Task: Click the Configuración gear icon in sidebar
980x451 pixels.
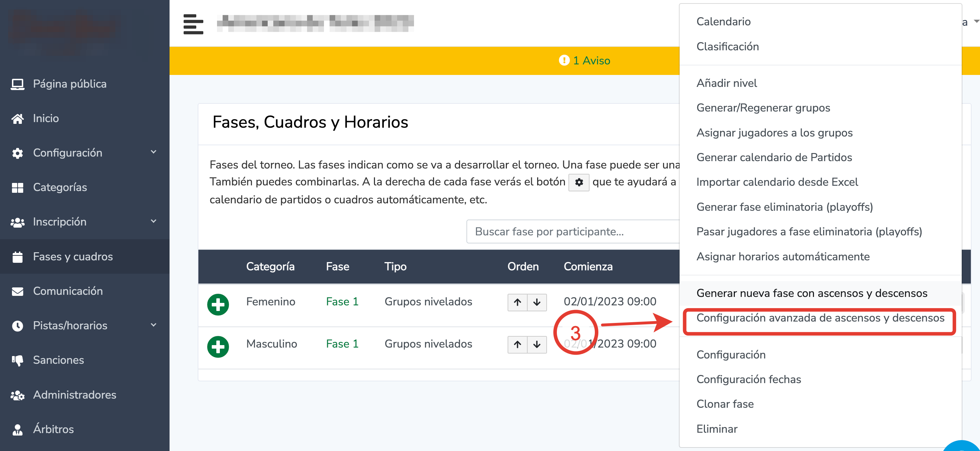Action: coord(18,153)
